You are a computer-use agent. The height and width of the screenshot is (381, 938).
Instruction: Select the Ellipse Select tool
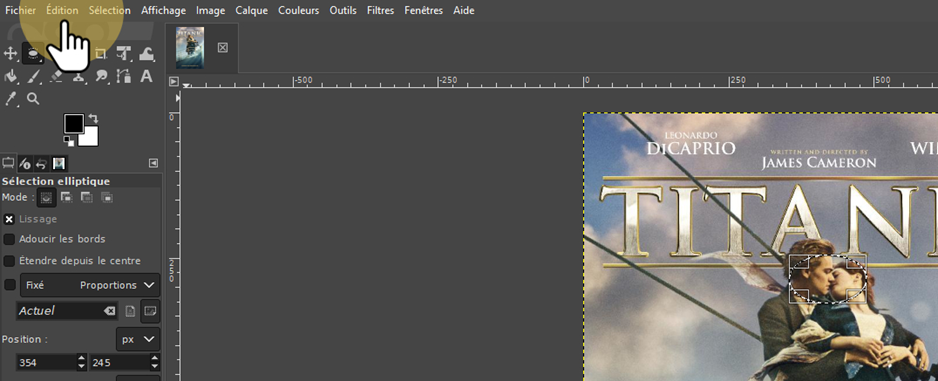[x=34, y=54]
